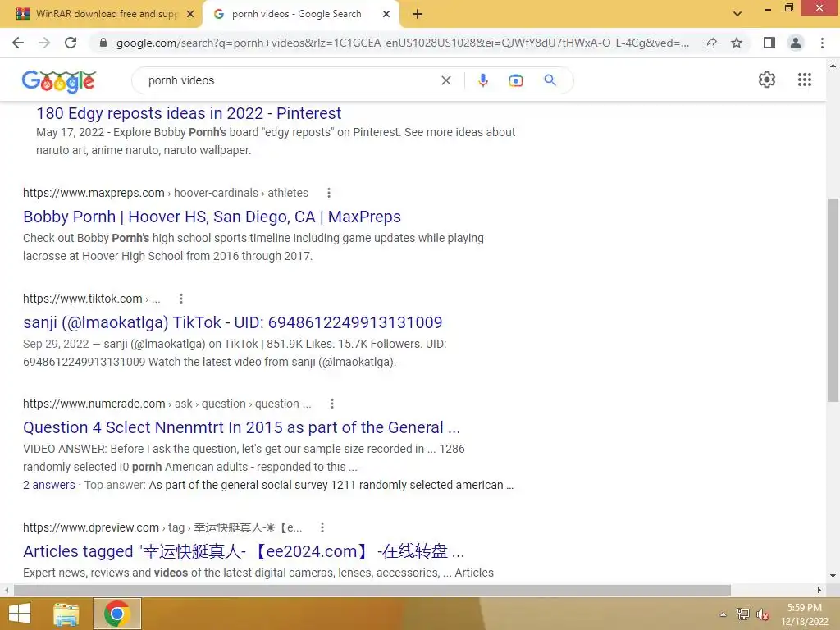This screenshot has height=630, width=840.
Task: Submit search with magnifier icon
Action: pos(550,80)
